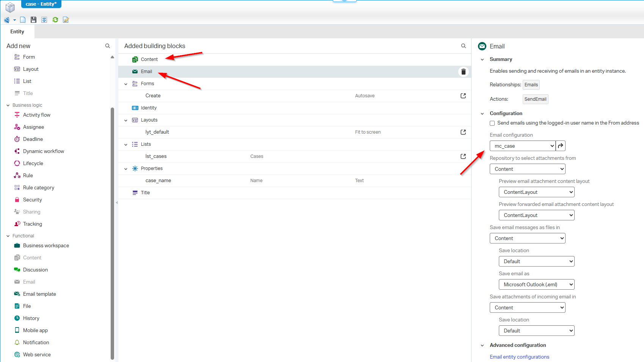Open lyt_default layout via its open icon
The image size is (644, 362).
463,132
